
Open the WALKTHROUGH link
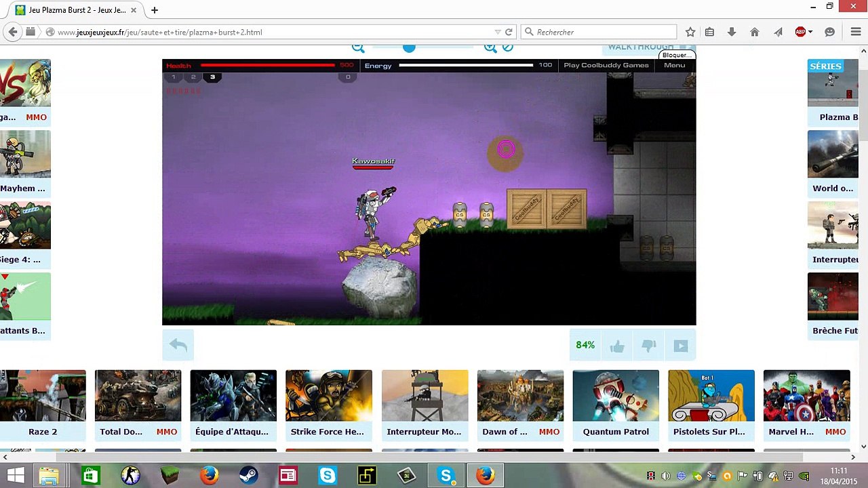[640, 47]
